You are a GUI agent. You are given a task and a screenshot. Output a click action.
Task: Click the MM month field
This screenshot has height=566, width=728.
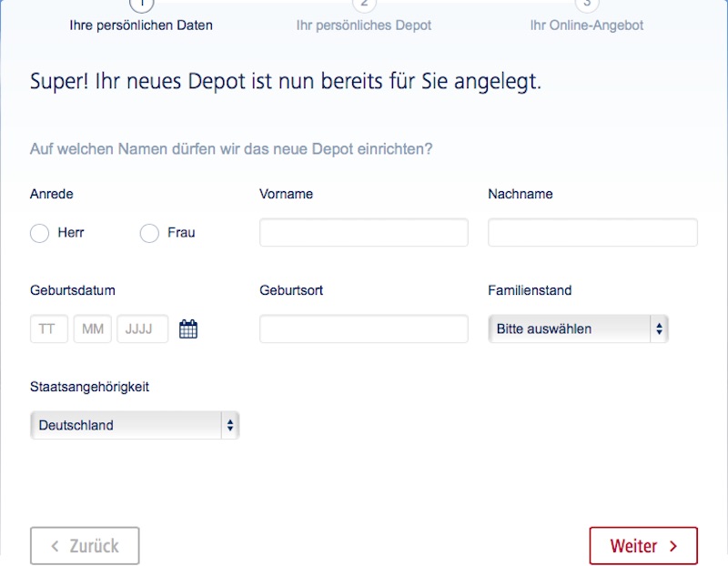click(93, 329)
